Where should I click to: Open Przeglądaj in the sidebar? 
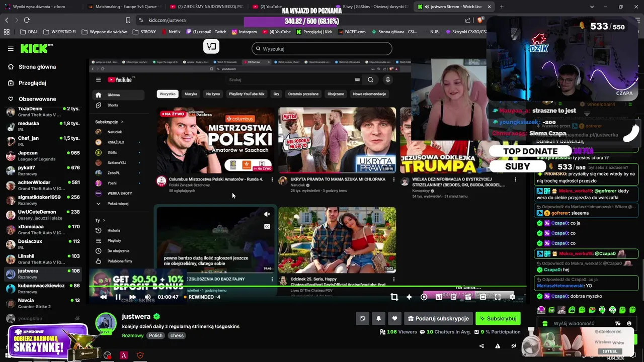click(x=32, y=83)
